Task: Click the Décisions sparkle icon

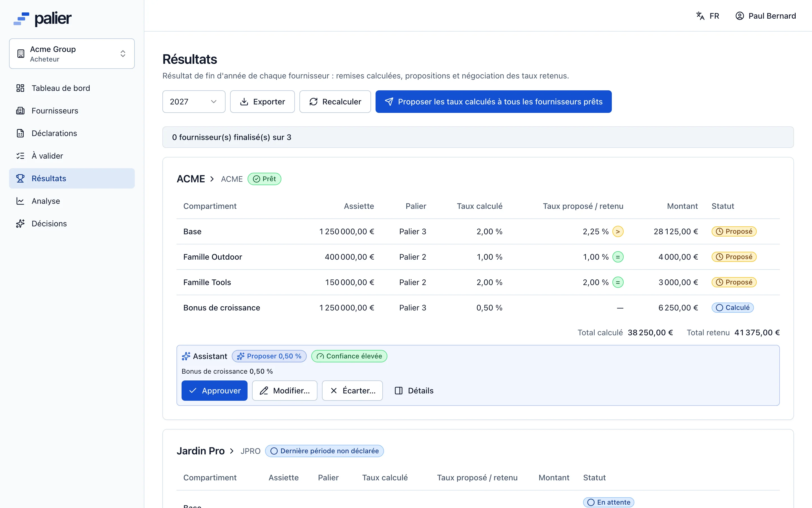Action: [x=20, y=224]
